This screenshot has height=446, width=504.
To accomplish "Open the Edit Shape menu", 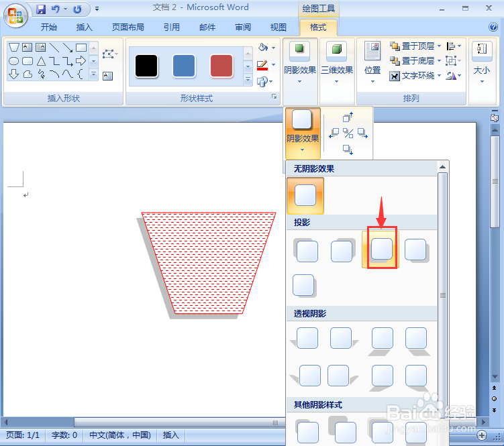I will (x=110, y=54).
